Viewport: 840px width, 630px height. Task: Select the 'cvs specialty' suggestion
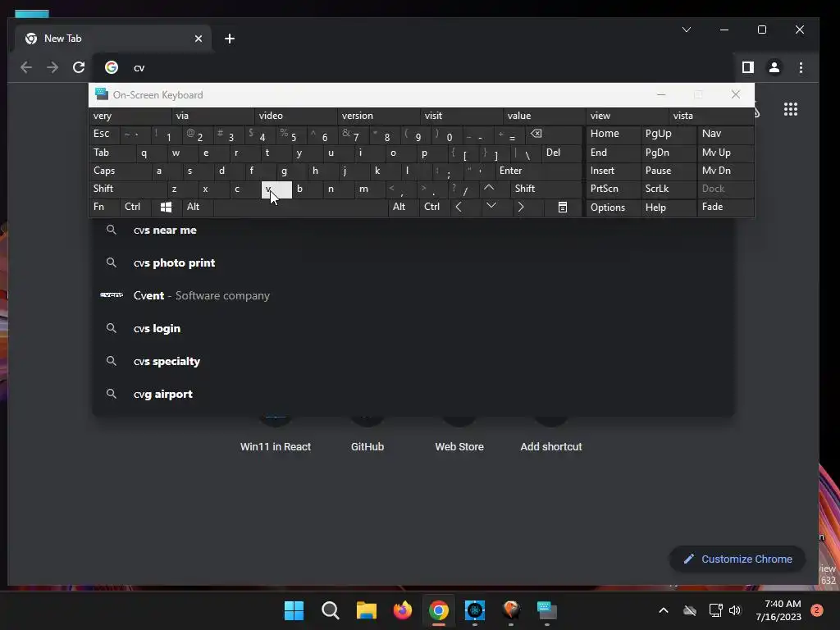pyautogui.click(x=413, y=361)
